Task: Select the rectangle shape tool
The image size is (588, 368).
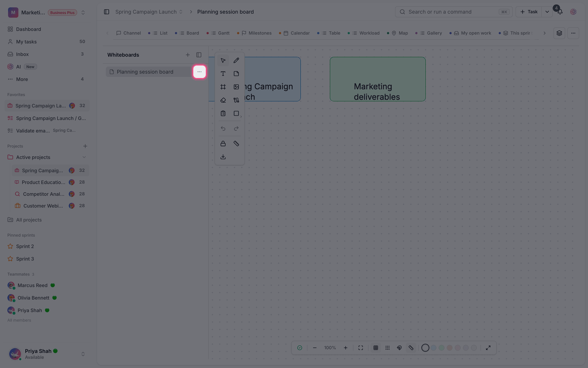Action: point(236,113)
